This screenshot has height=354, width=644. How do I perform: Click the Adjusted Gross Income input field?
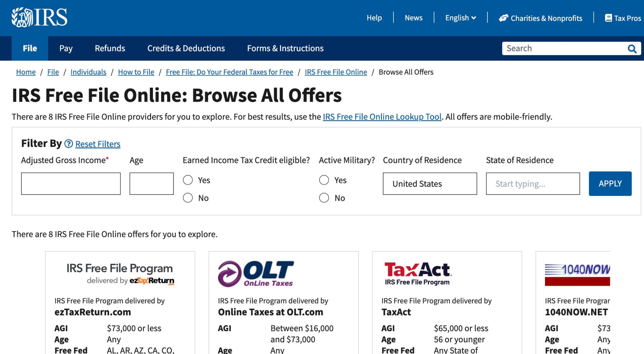coord(71,184)
